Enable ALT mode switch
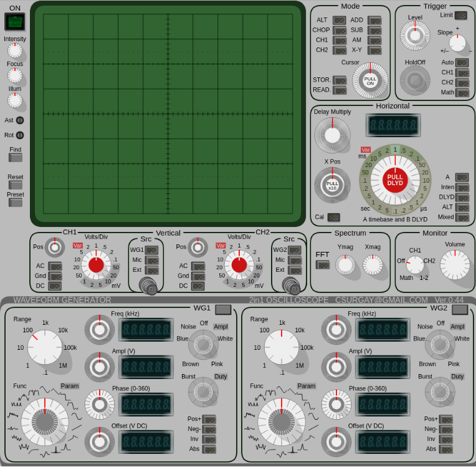Viewport: 476px width, 467px height. [340, 21]
